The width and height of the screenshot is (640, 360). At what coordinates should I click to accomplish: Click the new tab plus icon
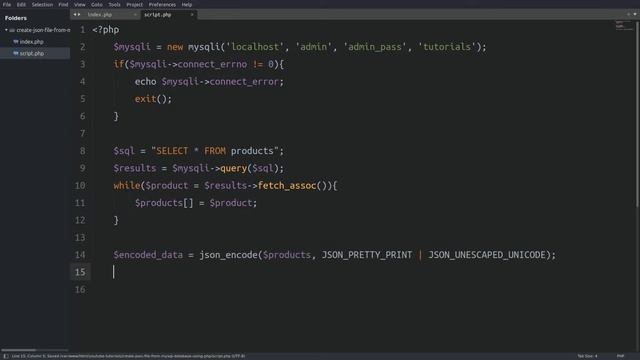pyautogui.click(x=629, y=14)
